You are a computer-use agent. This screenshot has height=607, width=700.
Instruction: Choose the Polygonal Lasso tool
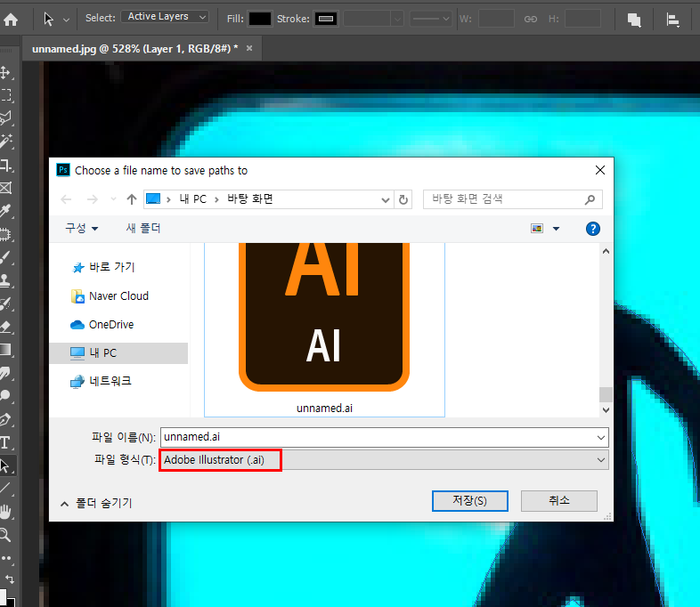(x=5, y=118)
